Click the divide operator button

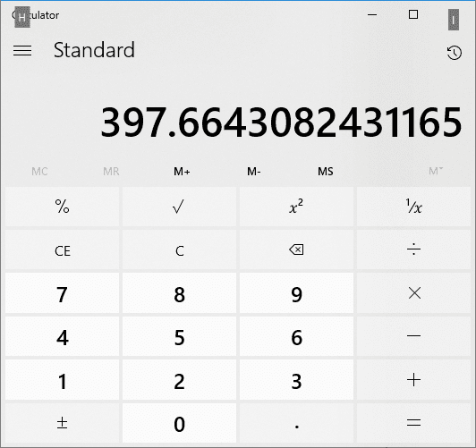pos(413,250)
